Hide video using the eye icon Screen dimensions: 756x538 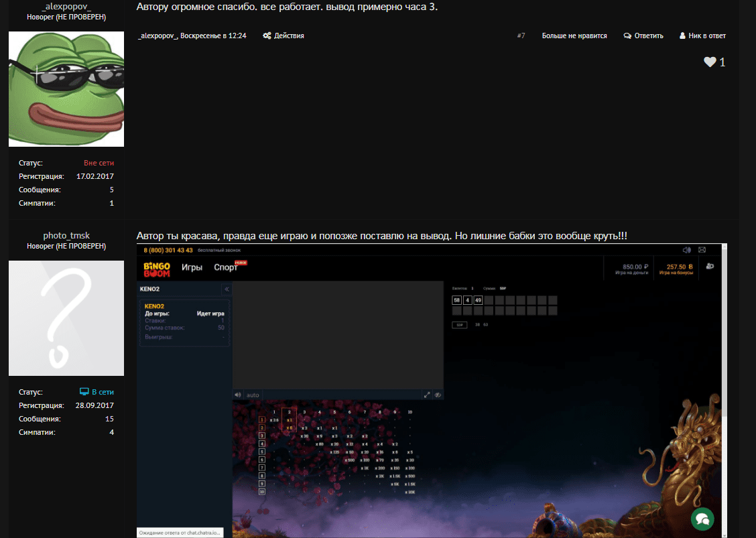pos(437,395)
